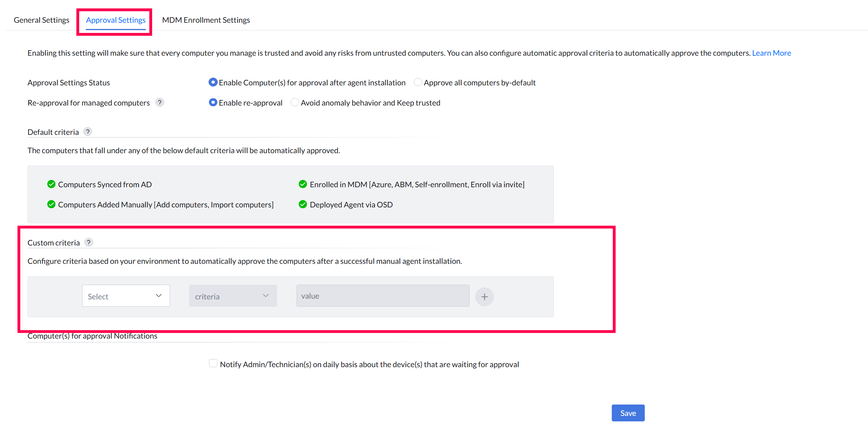
Task: Choose Enable Computer(s) for approval after installation
Action: coord(213,82)
